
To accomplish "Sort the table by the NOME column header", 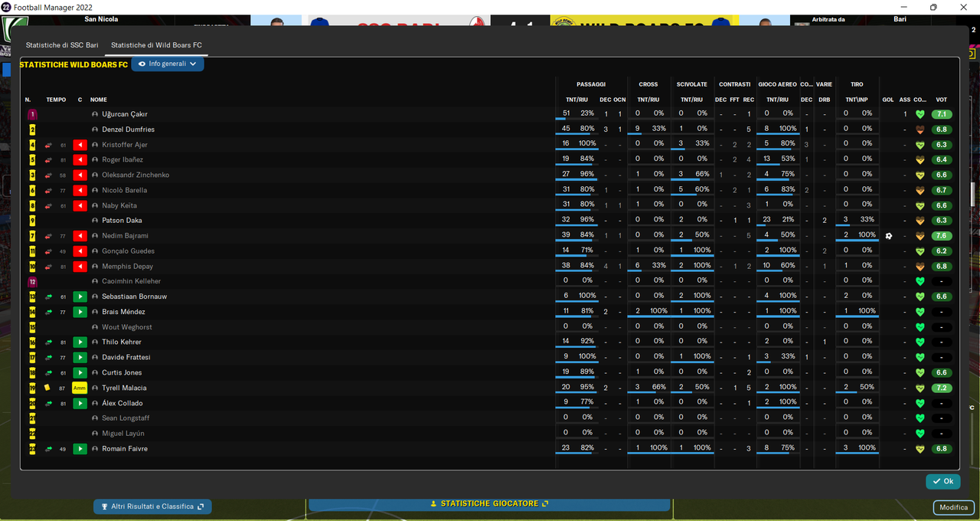I will click(x=99, y=100).
